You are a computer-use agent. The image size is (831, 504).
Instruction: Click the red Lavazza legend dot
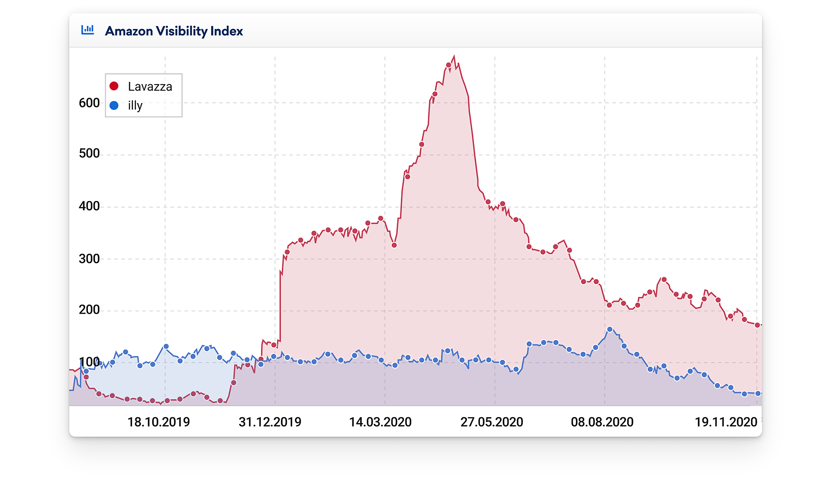pos(114,86)
